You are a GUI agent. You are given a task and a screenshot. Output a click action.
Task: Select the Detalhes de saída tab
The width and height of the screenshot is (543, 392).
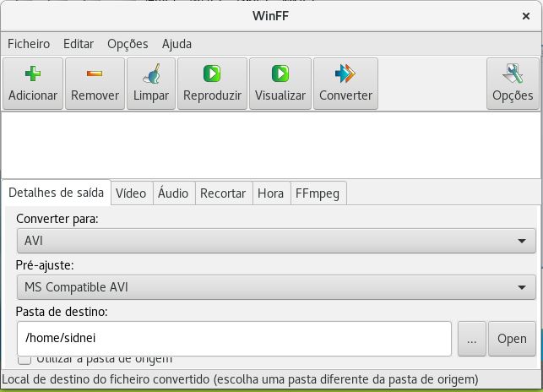pyautogui.click(x=56, y=193)
